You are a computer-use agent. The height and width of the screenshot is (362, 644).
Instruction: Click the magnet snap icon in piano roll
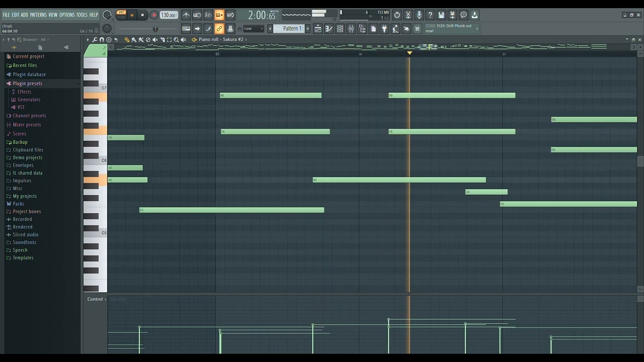(x=102, y=39)
